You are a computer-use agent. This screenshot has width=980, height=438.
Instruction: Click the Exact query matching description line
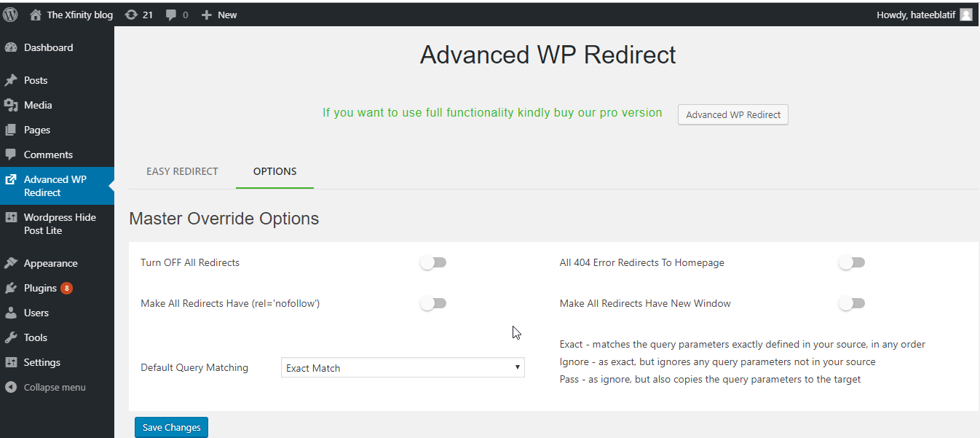pos(742,344)
